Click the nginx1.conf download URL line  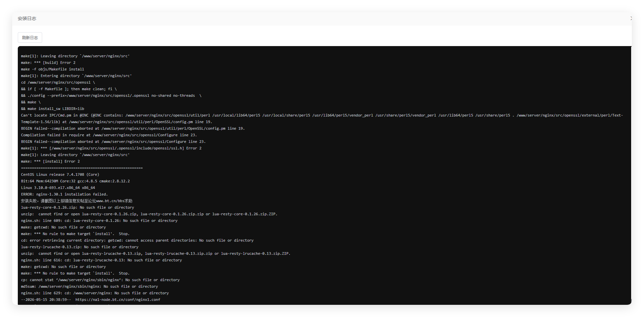(x=91, y=300)
